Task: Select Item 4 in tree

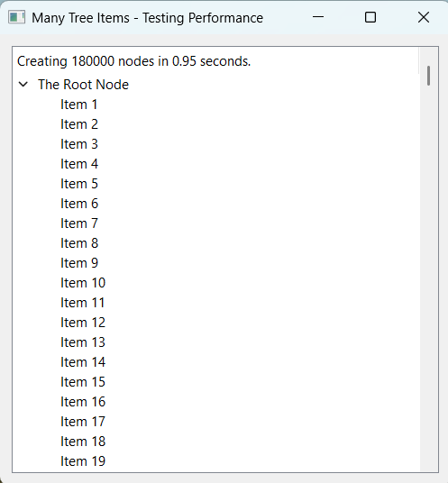Action: coord(79,164)
